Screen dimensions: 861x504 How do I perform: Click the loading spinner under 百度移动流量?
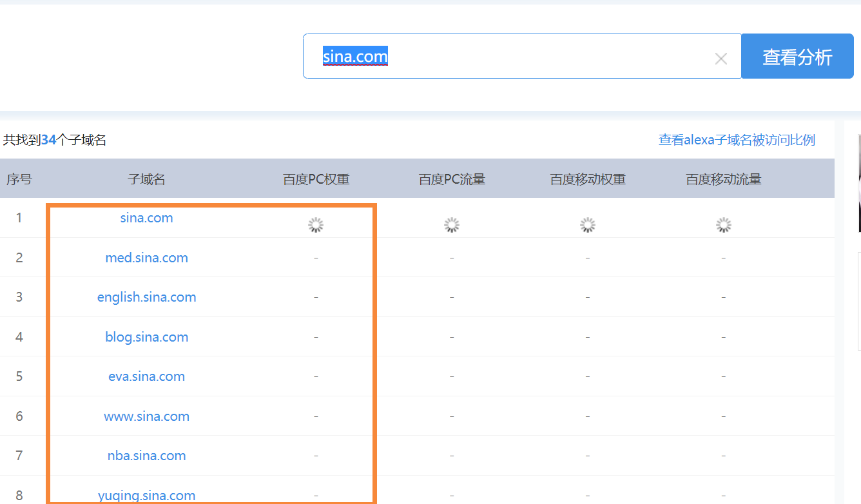click(724, 225)
